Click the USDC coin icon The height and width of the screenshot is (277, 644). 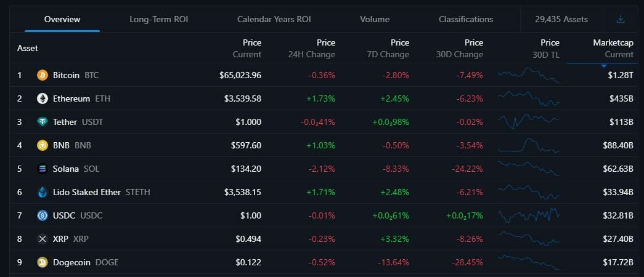pos(43,215)
